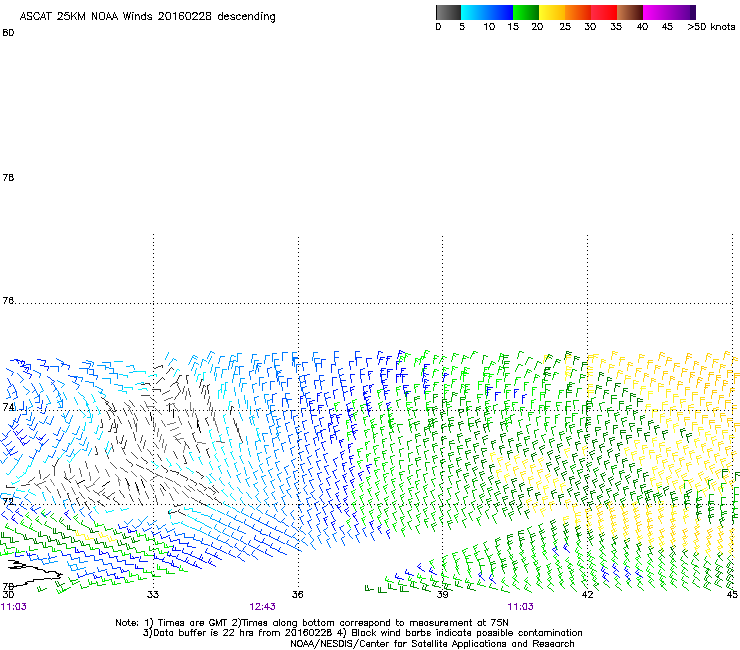Click the longitude label 45
740x650 pixels.
732,595
